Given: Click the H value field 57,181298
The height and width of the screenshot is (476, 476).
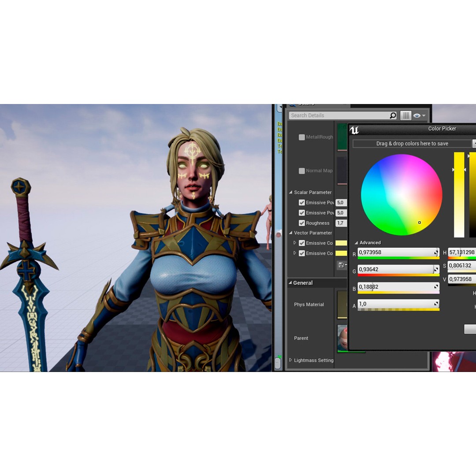Looking at the screenshot, I should pyautogui.click(x=462, y=252).
